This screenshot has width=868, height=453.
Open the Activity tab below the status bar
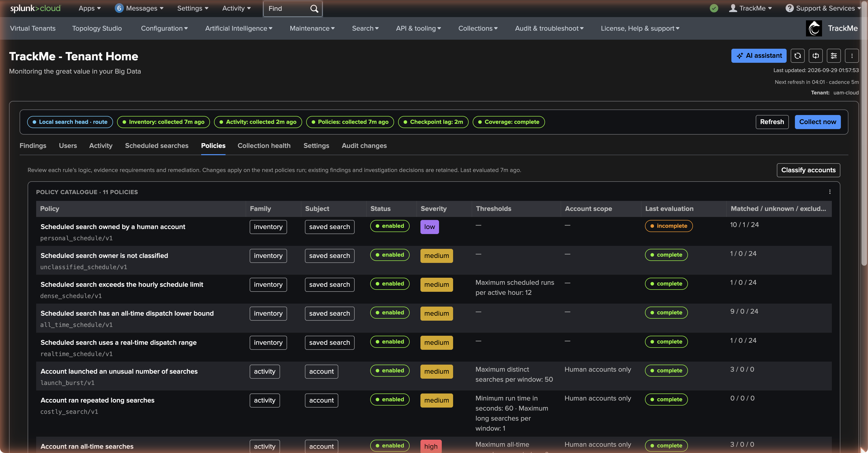101,146
